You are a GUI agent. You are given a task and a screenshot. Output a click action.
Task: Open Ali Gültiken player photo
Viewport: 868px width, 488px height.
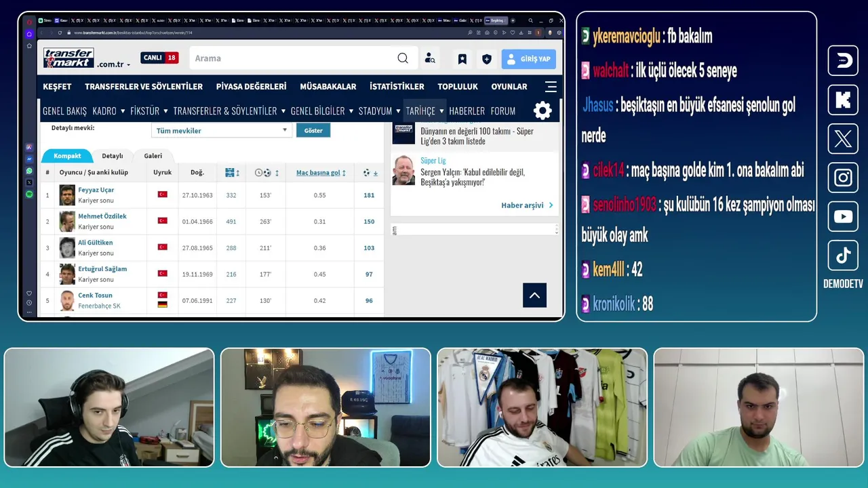67,248
